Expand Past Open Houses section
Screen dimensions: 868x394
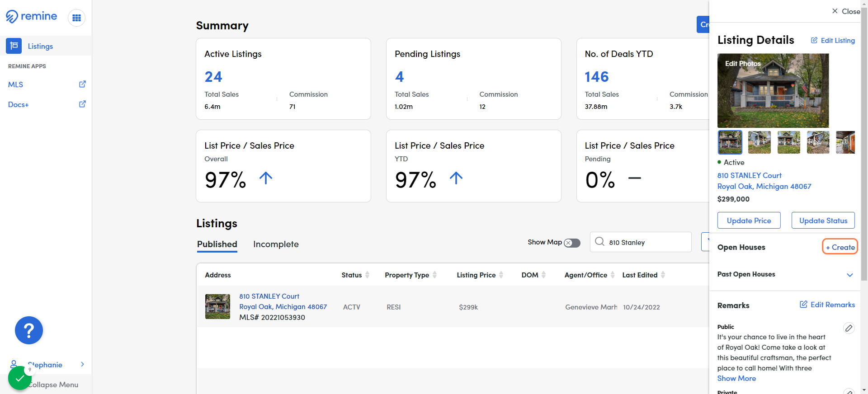[x=850, y=275]
